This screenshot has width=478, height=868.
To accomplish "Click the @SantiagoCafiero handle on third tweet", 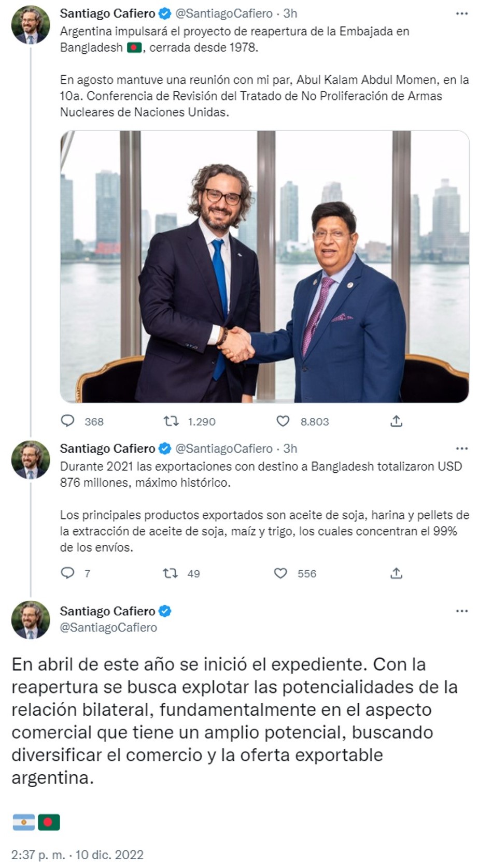I will [x=108, y=627].
